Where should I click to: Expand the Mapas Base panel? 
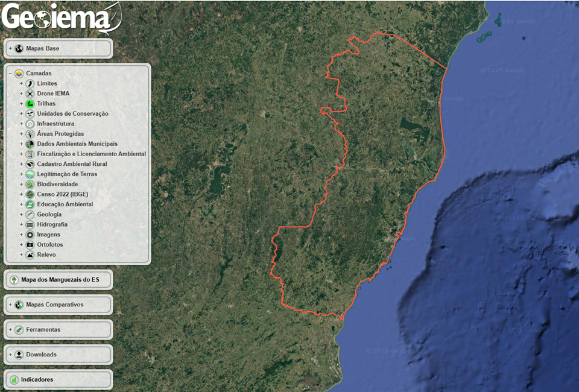[10, 48]
